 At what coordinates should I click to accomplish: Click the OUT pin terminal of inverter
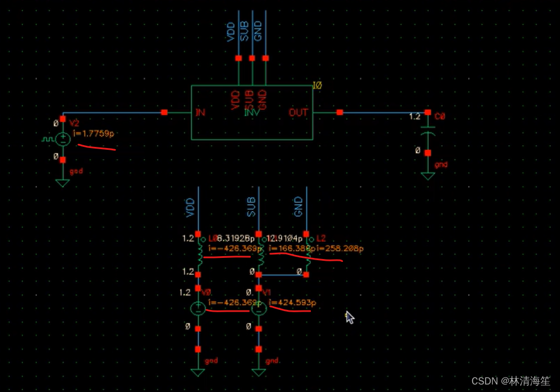340,113
